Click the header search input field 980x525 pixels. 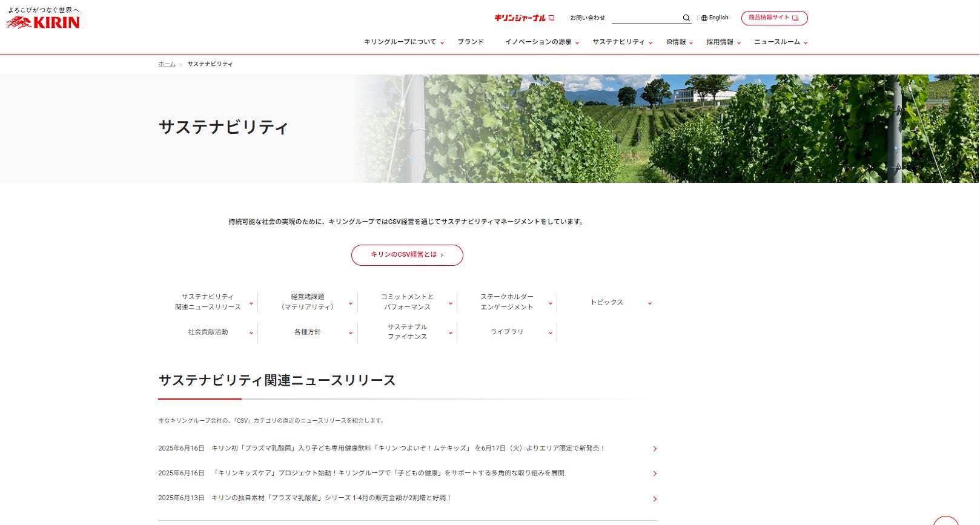[x=646, y=18]
